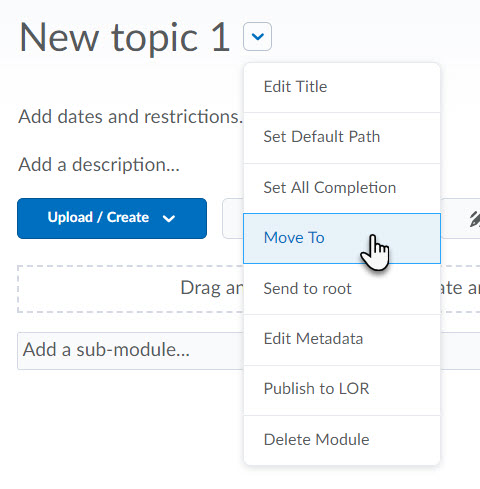Expand the Upload / Create chevron arrow

pyautogui.click(x=169, y=218)
